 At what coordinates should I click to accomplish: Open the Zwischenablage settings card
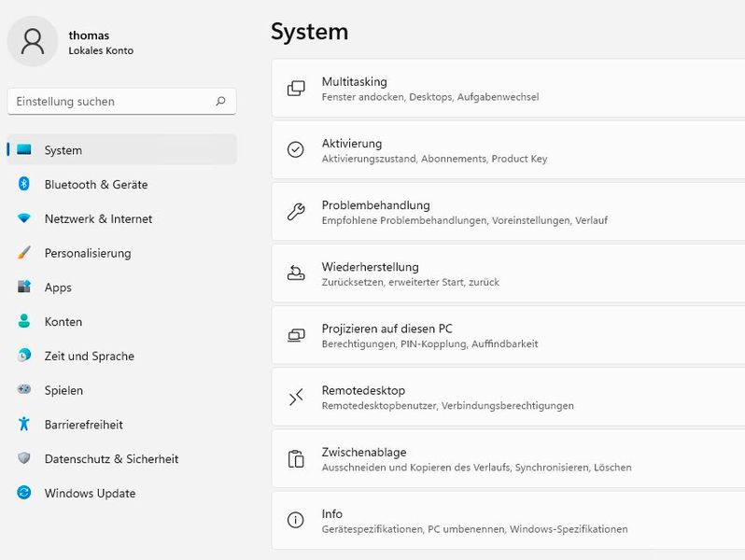(509, 459)
